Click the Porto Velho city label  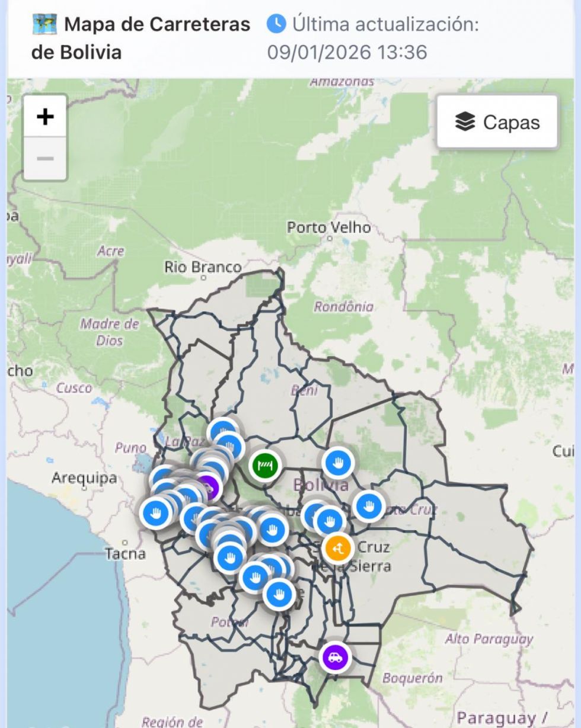coord(329,227)
